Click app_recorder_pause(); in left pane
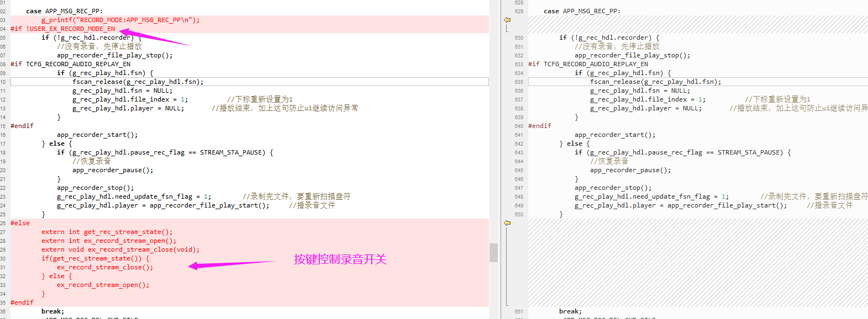Image resolution: width=868 pixels, height=319 pixels. pyautogui.click(x=113, y=170)
